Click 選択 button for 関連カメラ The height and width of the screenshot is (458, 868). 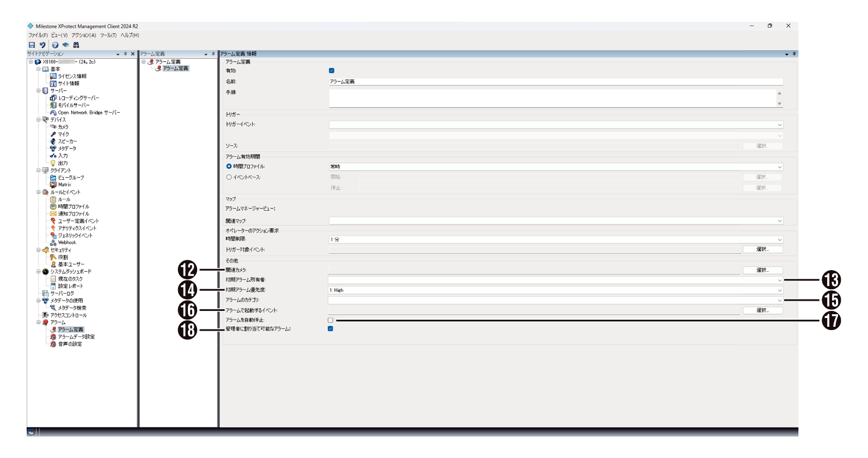[762, 270]
